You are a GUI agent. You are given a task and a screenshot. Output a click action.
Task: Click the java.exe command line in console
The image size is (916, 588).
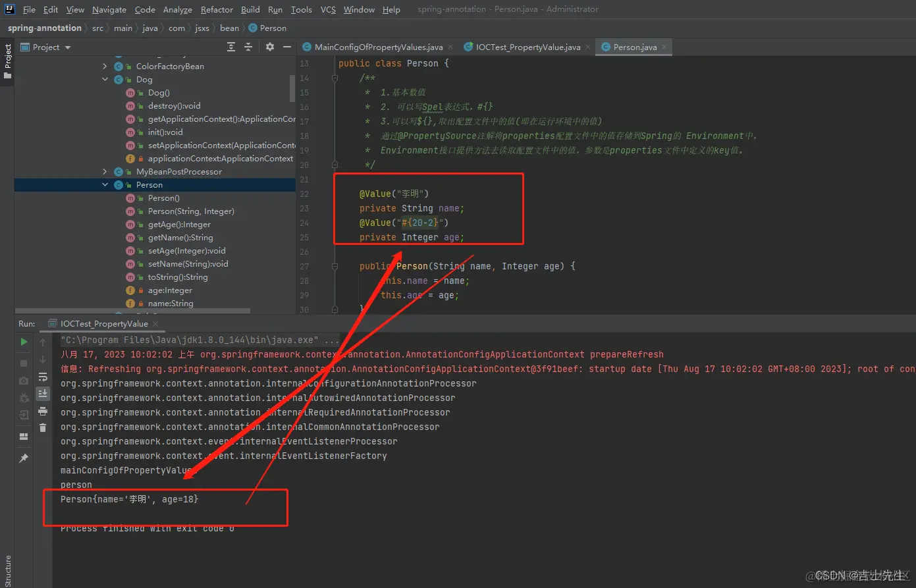[200, 340]
